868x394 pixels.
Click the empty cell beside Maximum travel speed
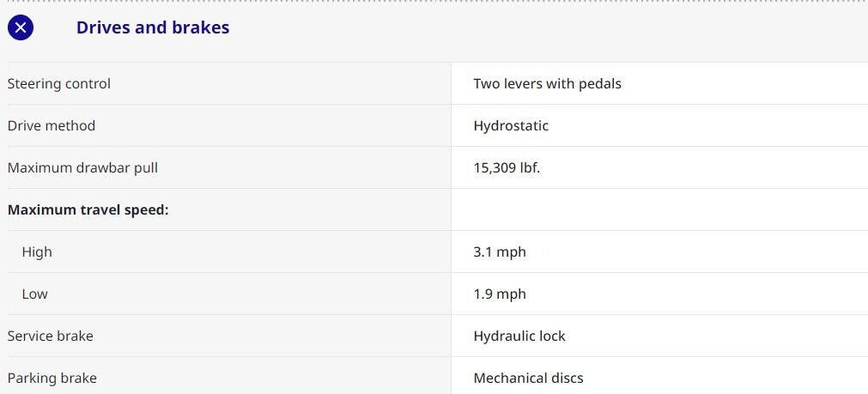click(x=659, y=210)
